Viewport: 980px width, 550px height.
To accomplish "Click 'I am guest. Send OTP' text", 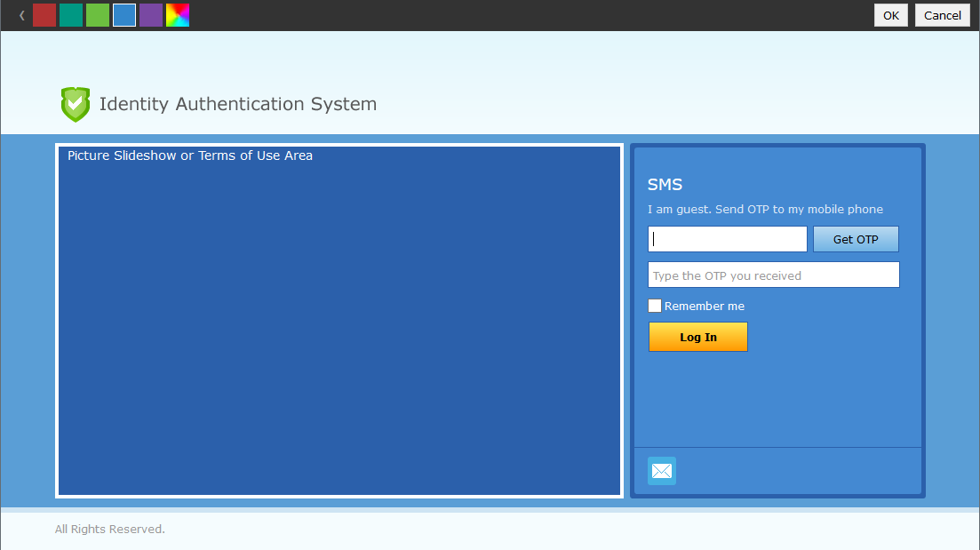I will pos(765,210).
